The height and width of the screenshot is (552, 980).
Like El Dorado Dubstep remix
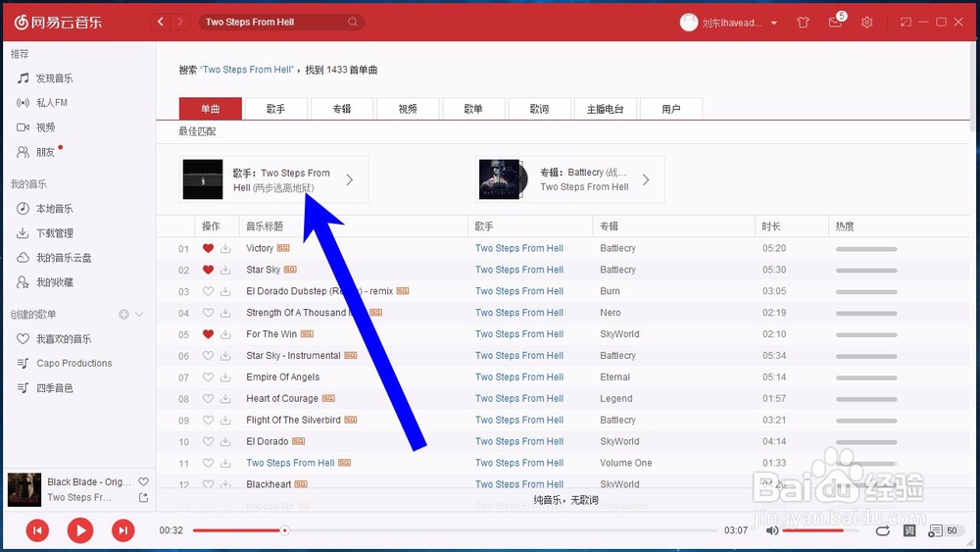coord(208,291)
